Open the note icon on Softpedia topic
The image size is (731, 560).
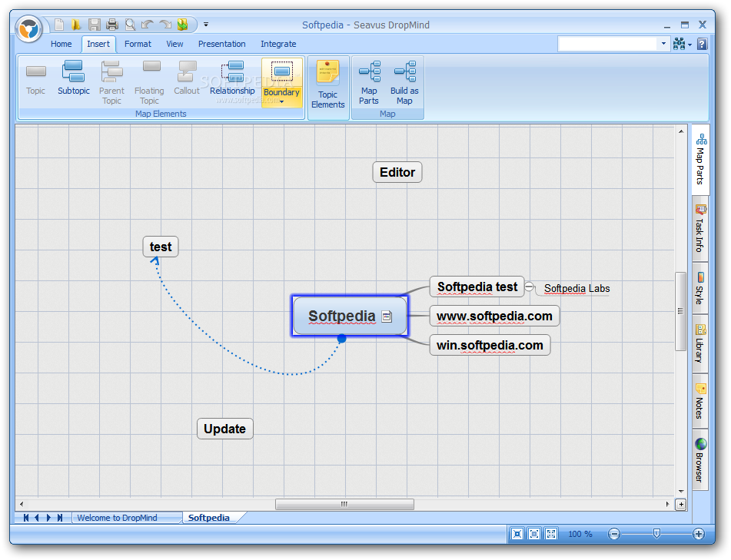point(387,316)
